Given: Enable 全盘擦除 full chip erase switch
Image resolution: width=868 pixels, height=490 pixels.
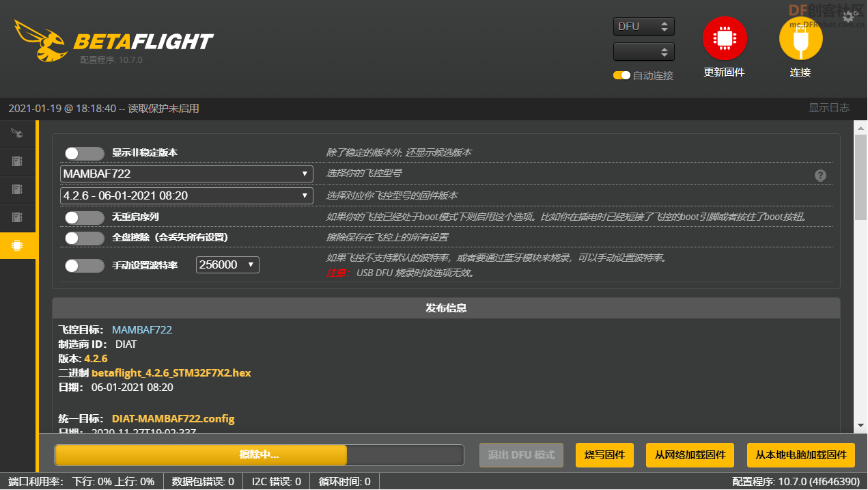Looking at the screenshot, I should pos(85,238).
